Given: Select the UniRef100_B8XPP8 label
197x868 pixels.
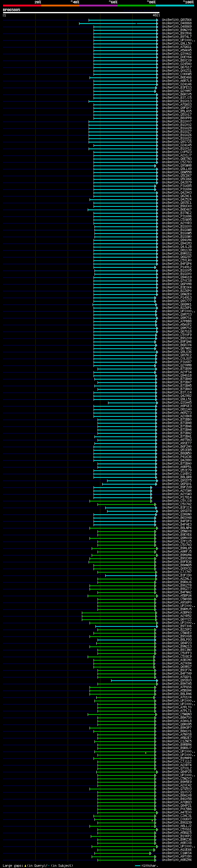Looking at the screenshot, I should (x=176, y=118).
